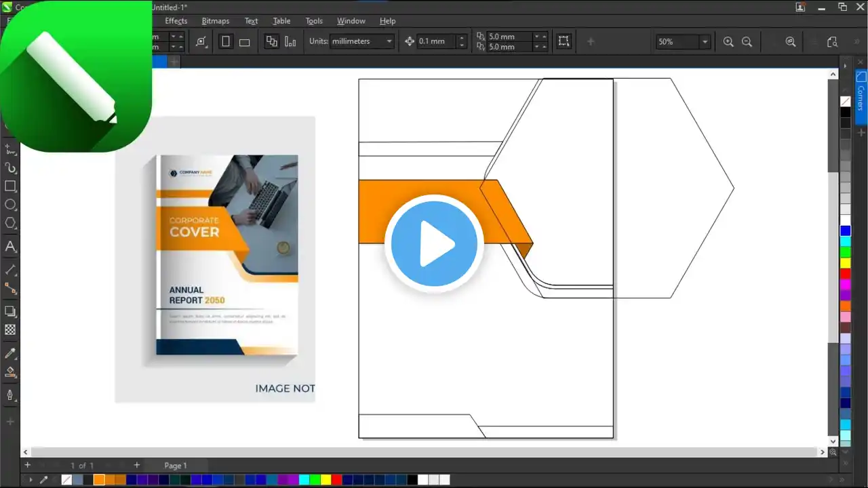Click the Zoom out magnifier icon
This screenshot has height=488, width=868.
point(747,42)
